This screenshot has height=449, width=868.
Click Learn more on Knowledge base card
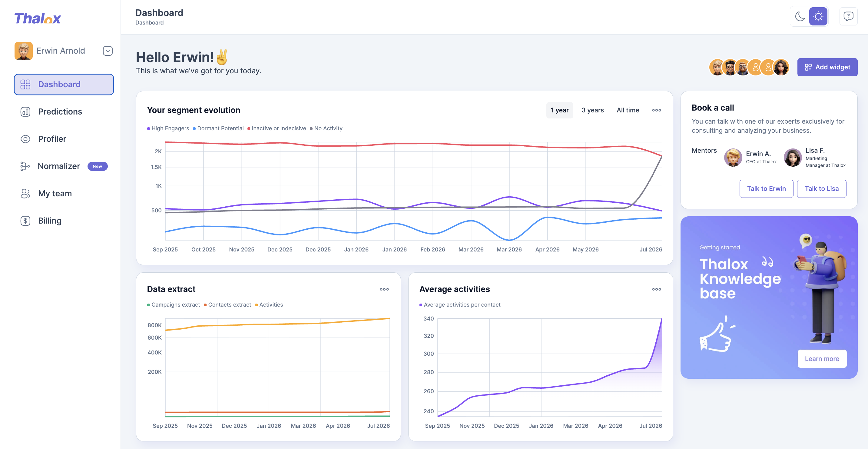pyautogui.click(x=822, y=359)
